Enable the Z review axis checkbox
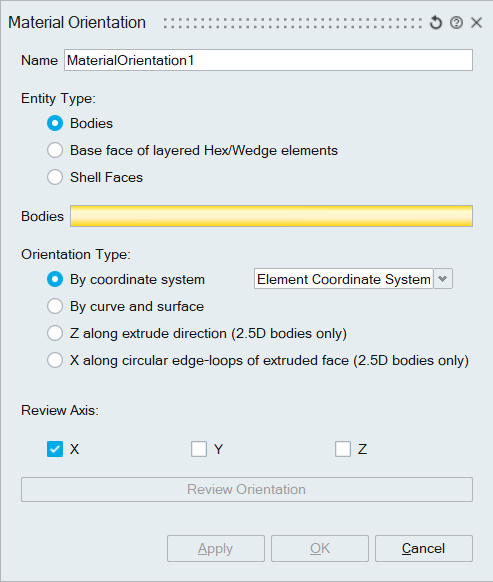The height and width of the screenshot is (582, 493). [x=343, y=449]
